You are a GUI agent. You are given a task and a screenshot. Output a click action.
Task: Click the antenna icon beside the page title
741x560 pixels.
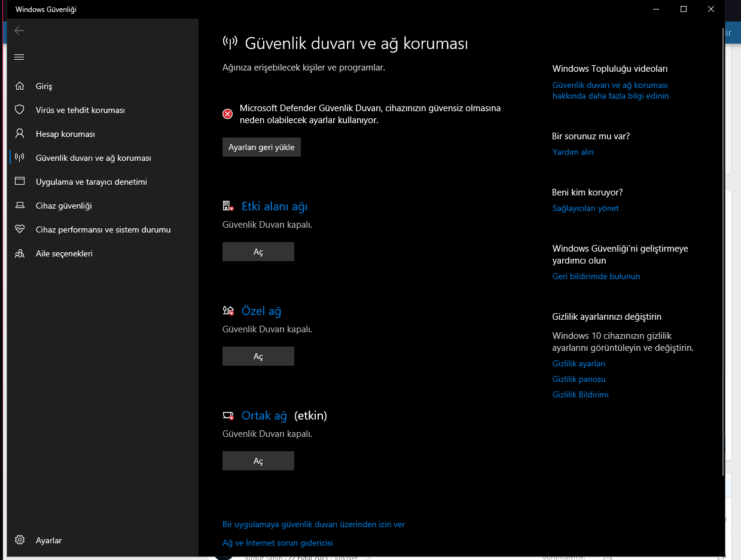(230, 42)
